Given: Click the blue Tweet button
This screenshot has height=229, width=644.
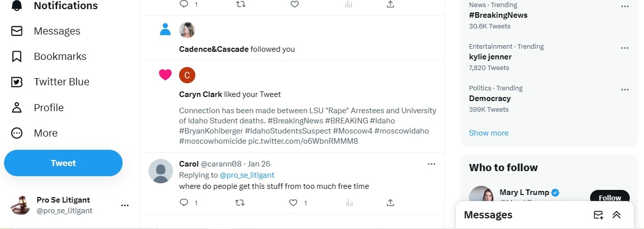Looking at the screenshot, I should point(63,163).
